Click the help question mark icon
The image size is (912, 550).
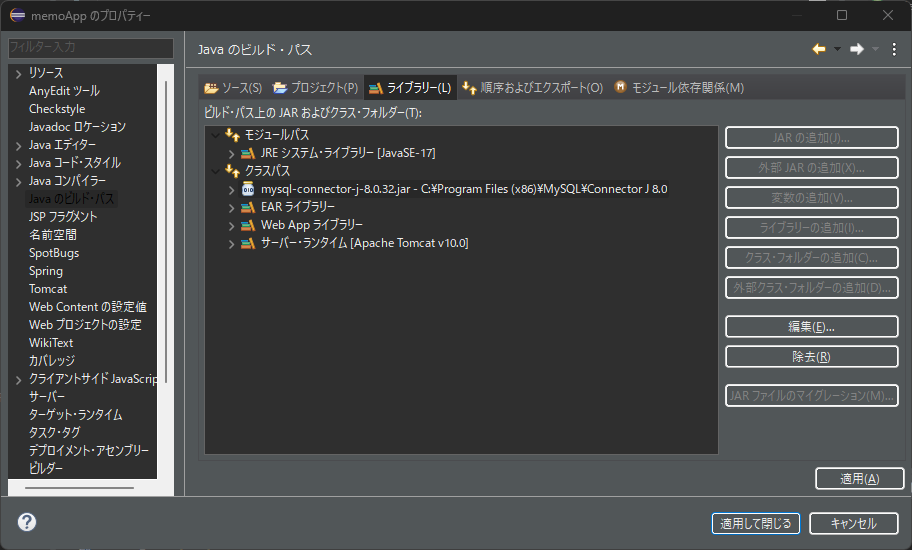pos(27,522)
